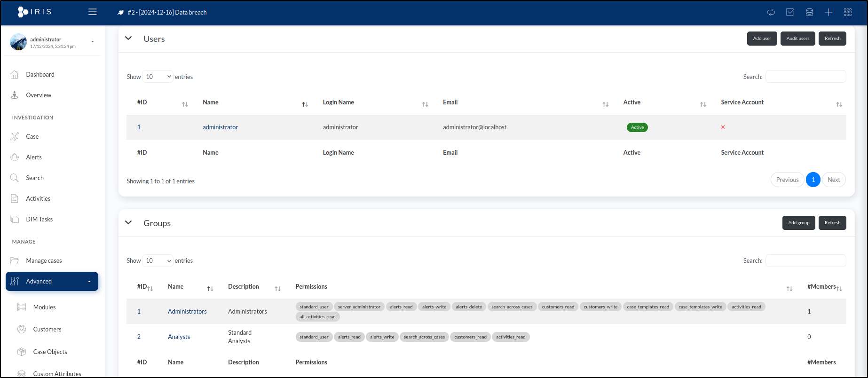
Task: Collapse the Groups panel chevron
Action: click(x=128, y=222)
